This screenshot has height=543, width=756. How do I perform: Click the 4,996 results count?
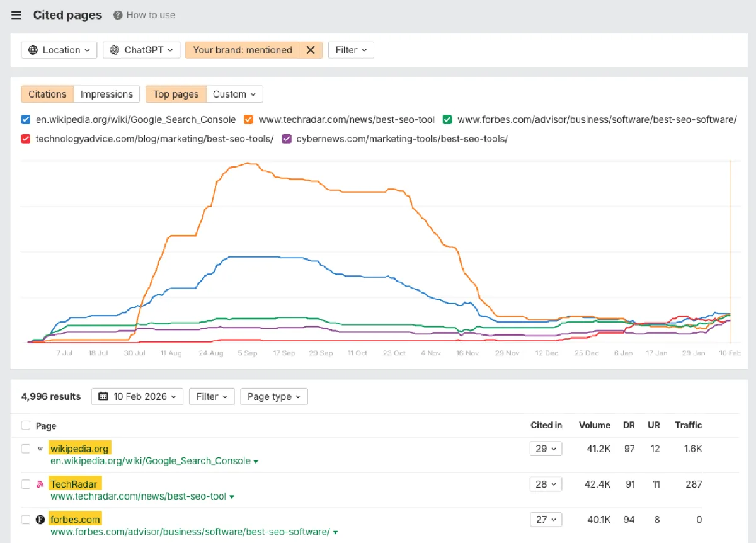tap(51, 396)
